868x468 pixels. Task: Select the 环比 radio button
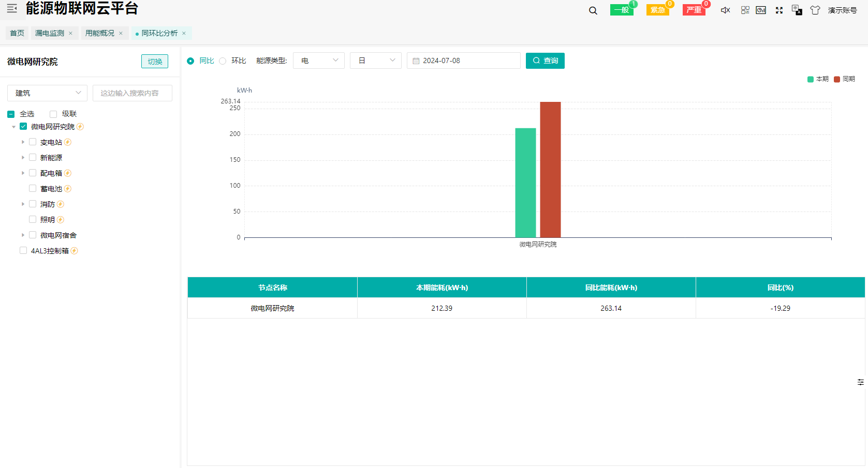223,61
